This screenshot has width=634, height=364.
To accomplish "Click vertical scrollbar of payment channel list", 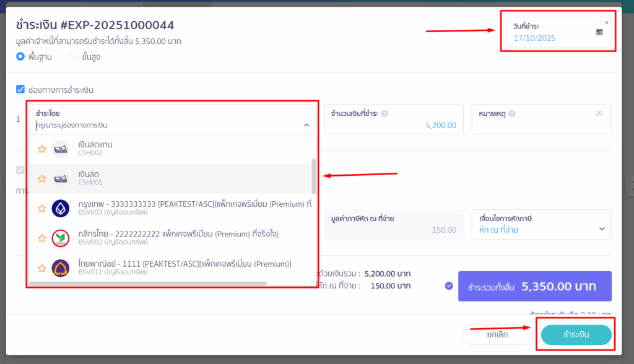I will pos(313,176).
